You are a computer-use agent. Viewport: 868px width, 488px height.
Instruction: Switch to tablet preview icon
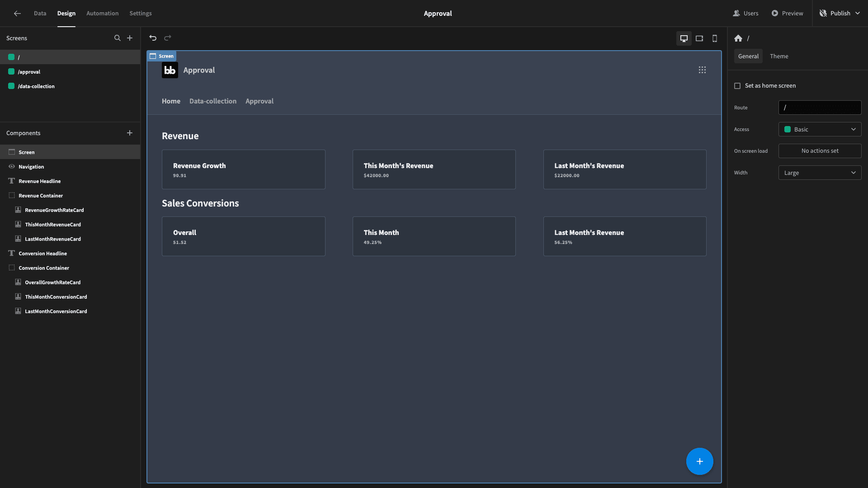pyautogui.click(x=699, y=38)
